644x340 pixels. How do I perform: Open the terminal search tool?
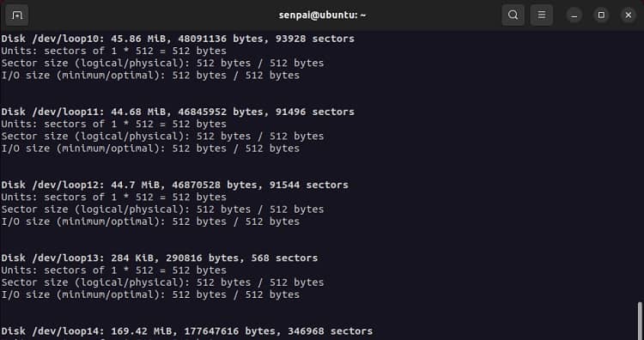(x=513, y=15)
